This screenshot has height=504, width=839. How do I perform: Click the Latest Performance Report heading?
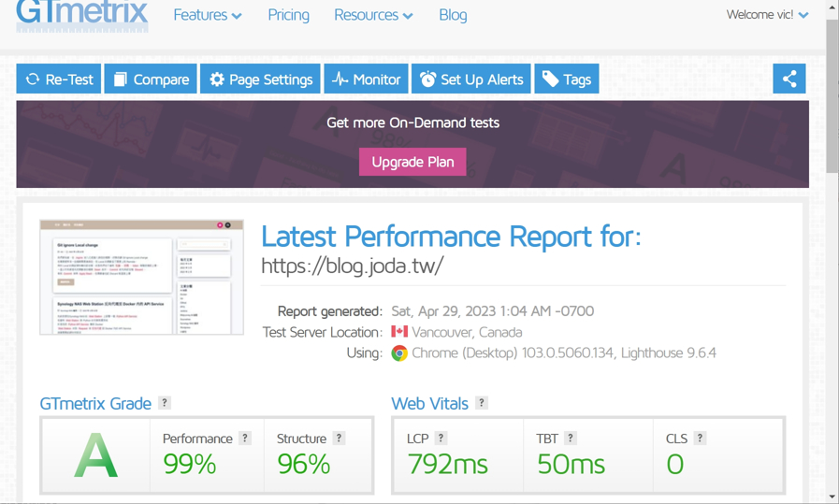pos(451,237)
